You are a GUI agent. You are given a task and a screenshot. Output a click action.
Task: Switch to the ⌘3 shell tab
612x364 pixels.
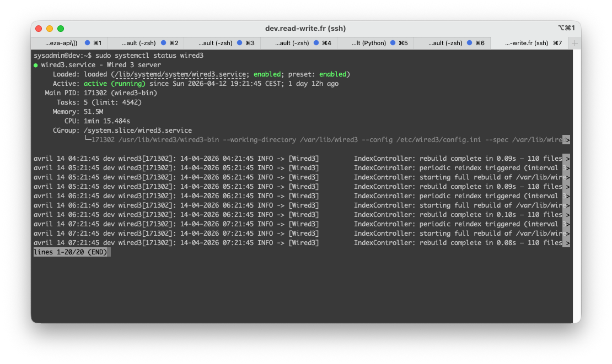pos(215,42)
